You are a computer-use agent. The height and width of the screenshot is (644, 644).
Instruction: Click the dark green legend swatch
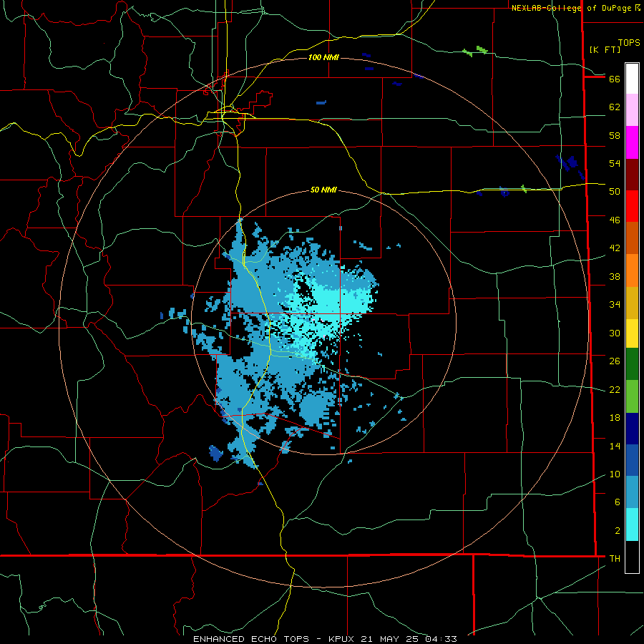click(632, 364)
